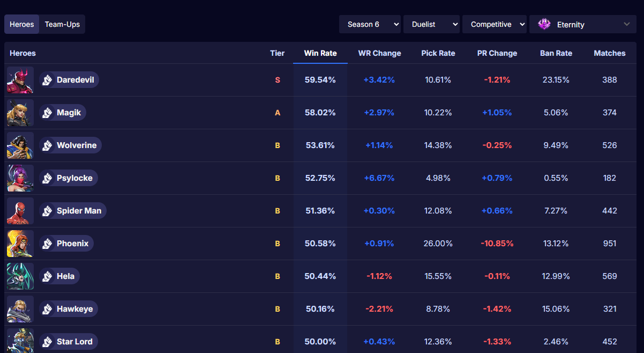Click the 15.06% ban rate value
The width and height of the screenshot is (644, 353).
[x=556, y=309]
